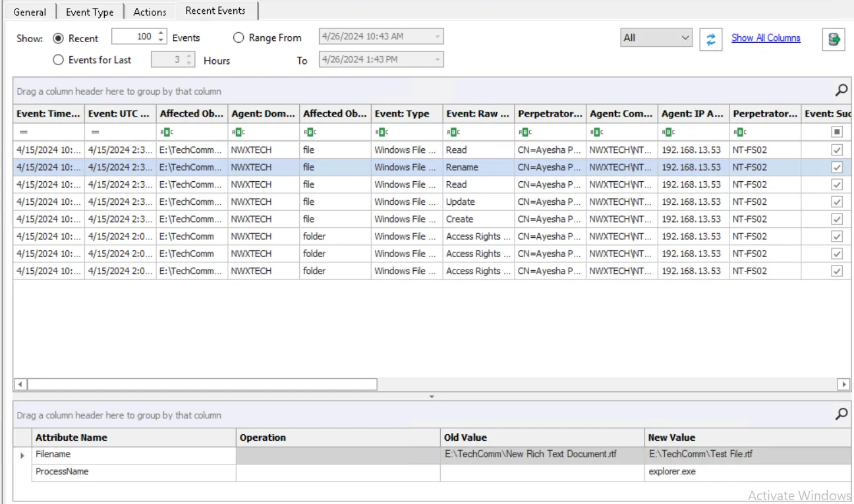Click the Event: Type filter condition icon
This screenshot has height=504, width=854.
coord(381,132)
